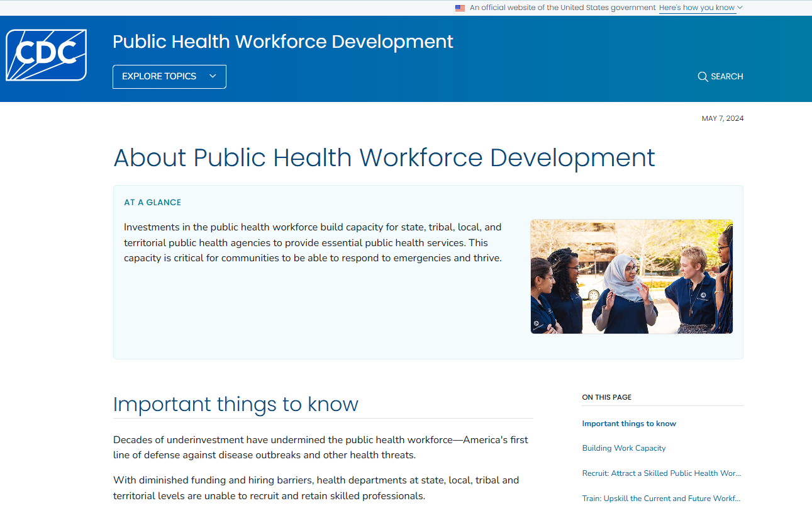Click the paragraph starting "With diminished funding"
Image resolution: width=812 pixels, height=508 pixels.
pos(316,488)
